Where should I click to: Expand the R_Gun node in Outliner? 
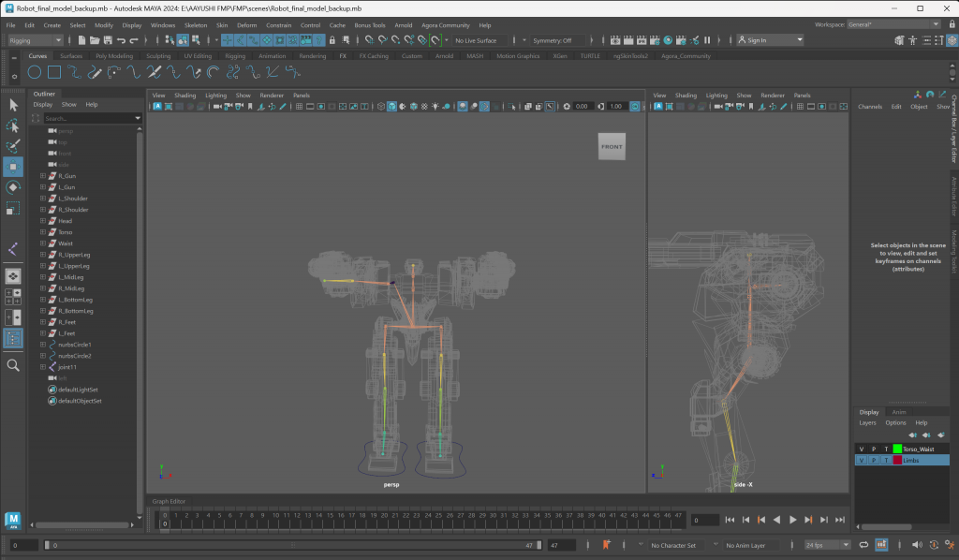pos(43,176)
